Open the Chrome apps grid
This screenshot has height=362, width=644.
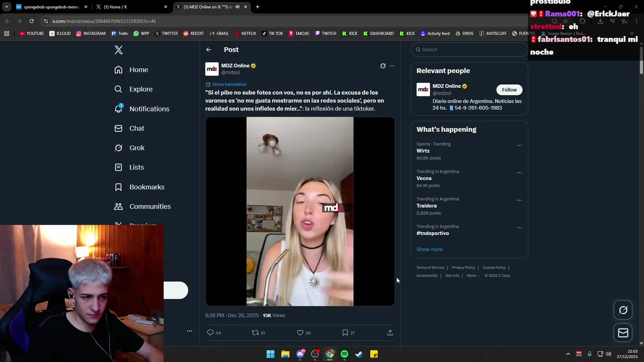click(7, 34)
